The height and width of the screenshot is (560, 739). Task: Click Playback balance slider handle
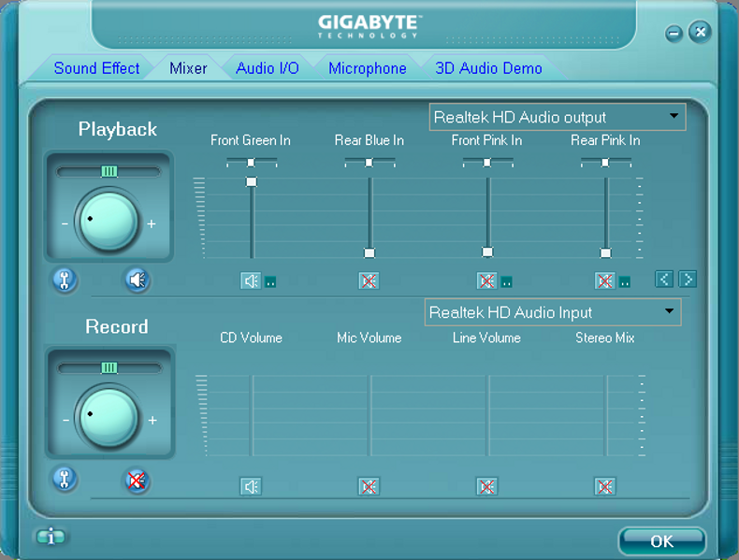coord(109,171)
